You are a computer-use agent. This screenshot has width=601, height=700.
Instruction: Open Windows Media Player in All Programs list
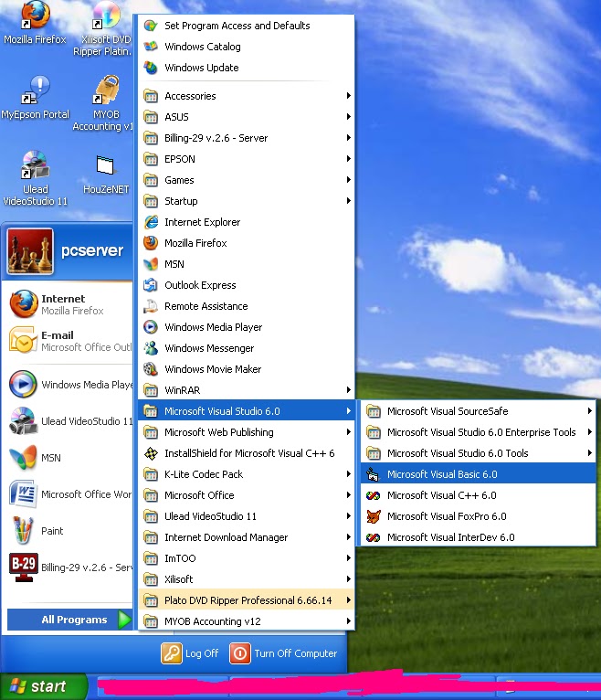tap(247, 327)
